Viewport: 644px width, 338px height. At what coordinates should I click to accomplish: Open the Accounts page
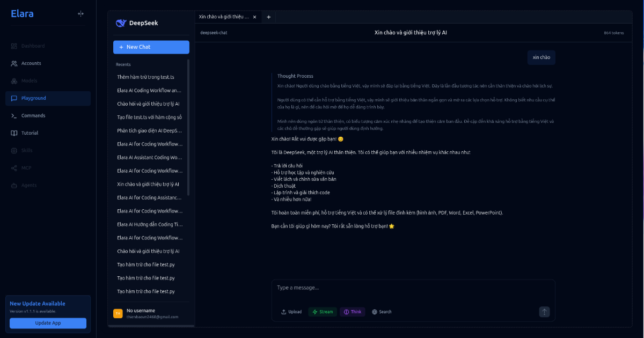pyautogui.click(x=31, y=63)
